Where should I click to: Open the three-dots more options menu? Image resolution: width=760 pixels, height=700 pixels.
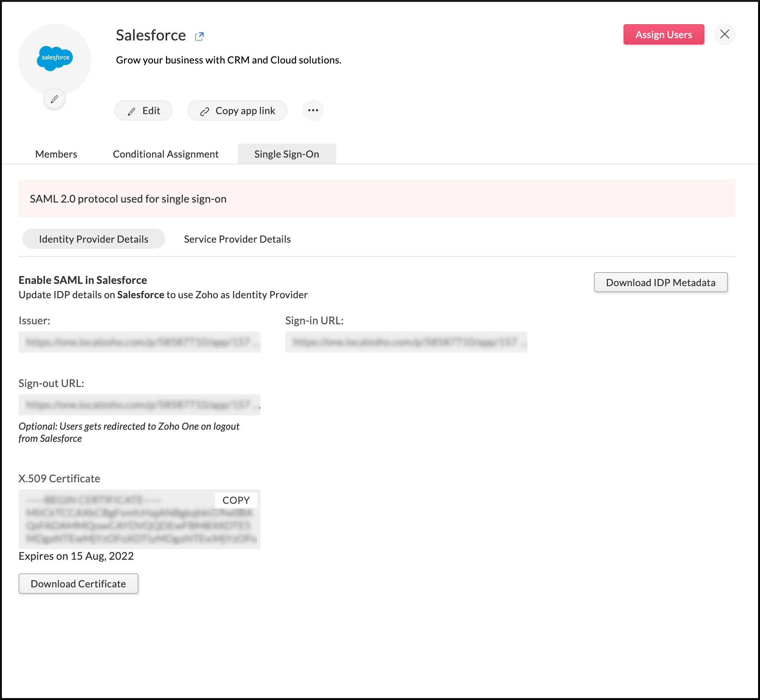point(313,111)
